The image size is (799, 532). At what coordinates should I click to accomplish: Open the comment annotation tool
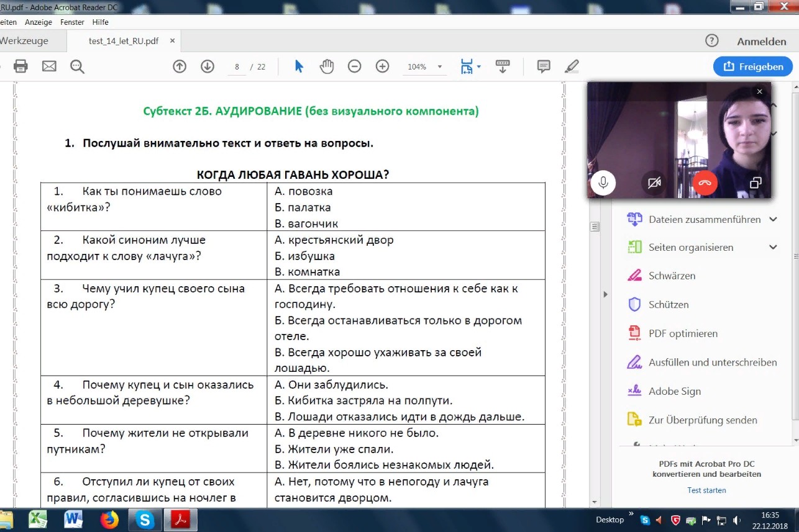point(543,66)
